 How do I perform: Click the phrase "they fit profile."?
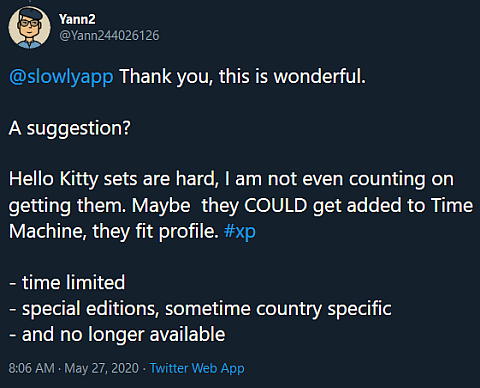155,231
